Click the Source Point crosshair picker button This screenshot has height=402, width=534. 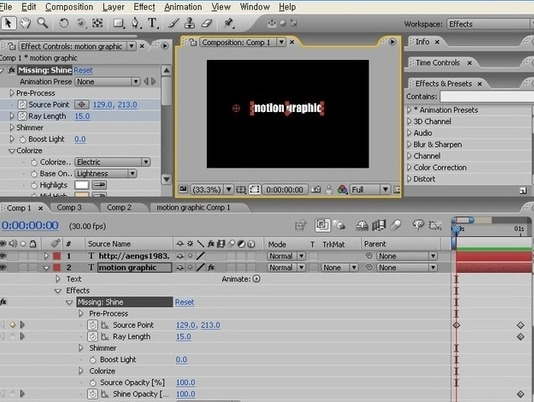pos(82,105)
